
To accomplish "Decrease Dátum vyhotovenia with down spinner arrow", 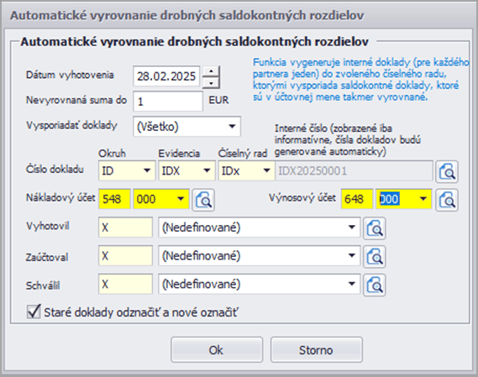I will coord(211,83).
